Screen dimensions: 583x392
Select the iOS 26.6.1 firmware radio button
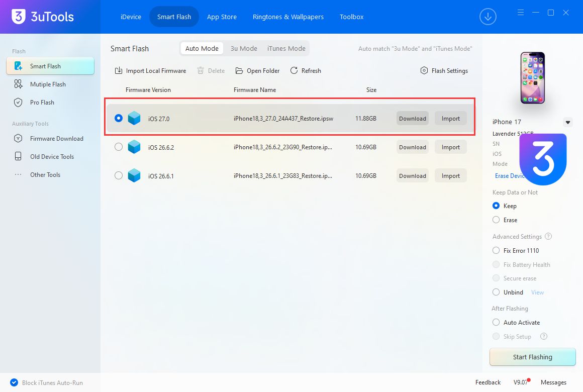pos(119,175)
